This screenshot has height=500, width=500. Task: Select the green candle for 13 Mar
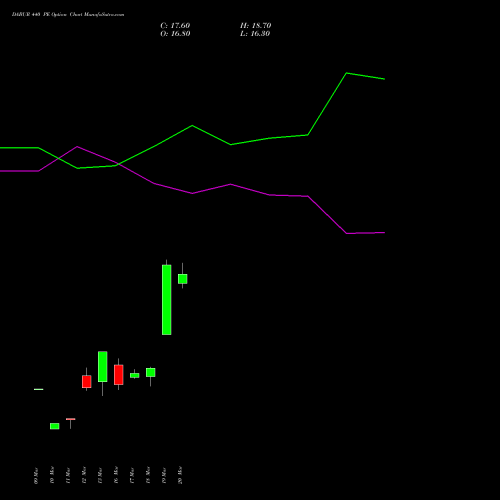(103, 367)
